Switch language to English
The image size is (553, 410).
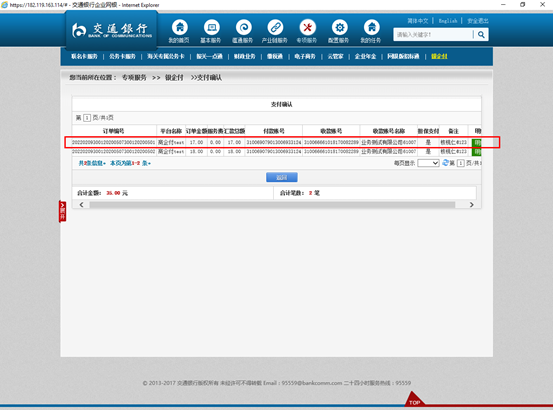point(448,21)
